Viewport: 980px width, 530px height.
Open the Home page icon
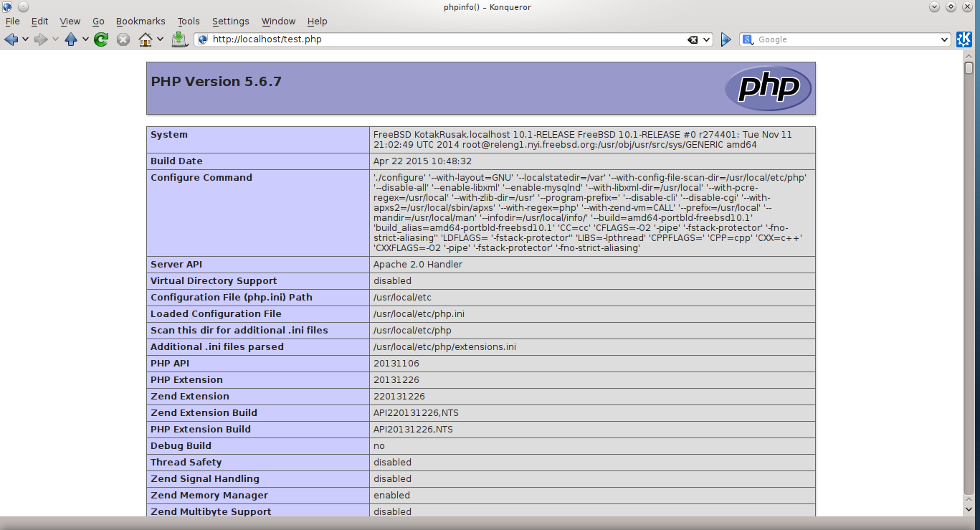146,39
